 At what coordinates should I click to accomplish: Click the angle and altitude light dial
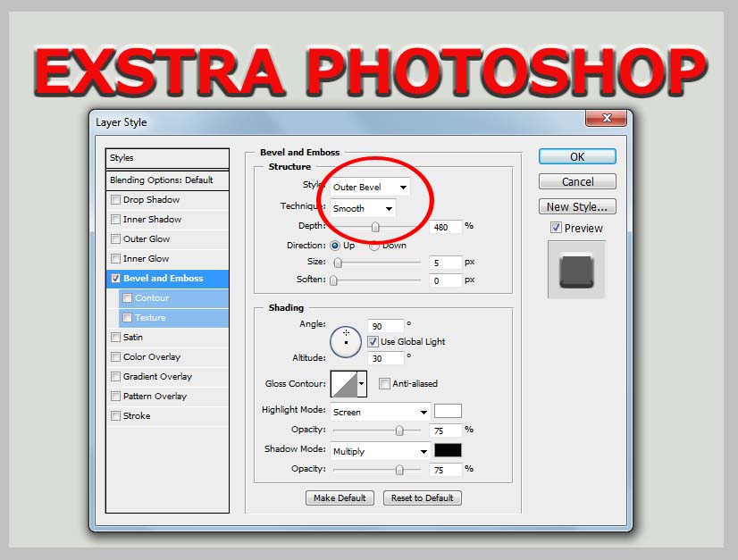346,342
